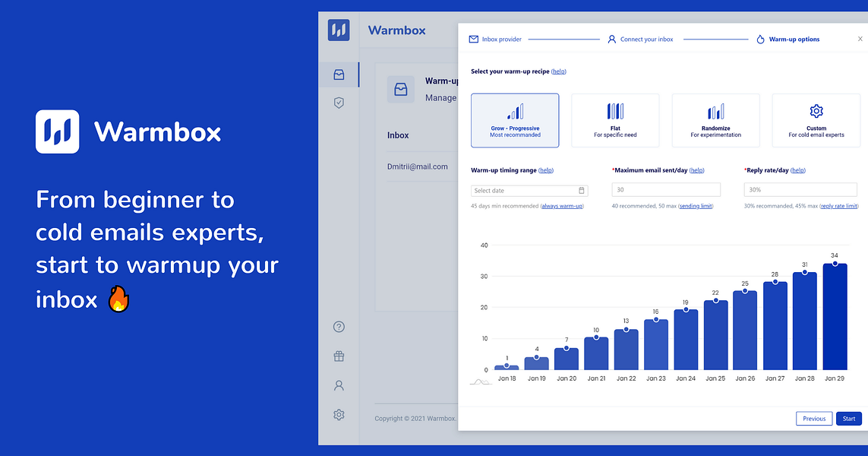Open the user profile icon
868x456 pixels.
click(x=339, y=385)
